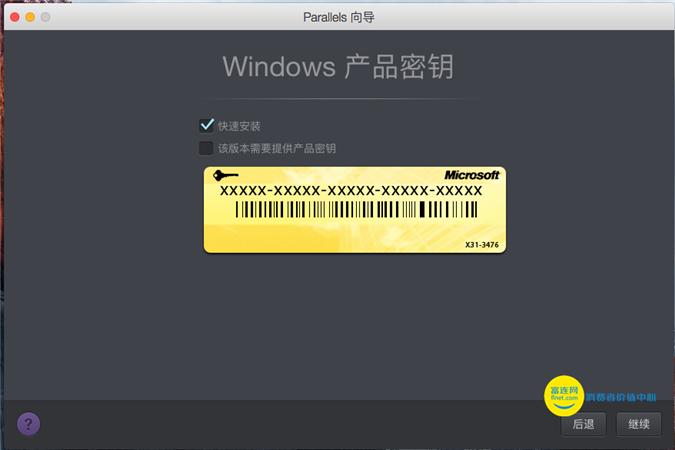
Task: Uncheck the 快速安装 checkbox
Action: coord(206,126)
